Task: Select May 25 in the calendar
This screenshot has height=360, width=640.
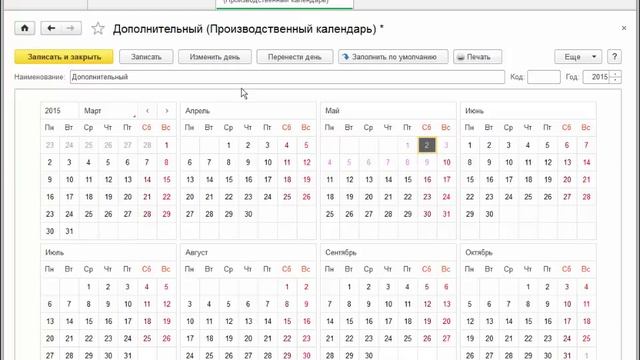Action: coord(330,214)
